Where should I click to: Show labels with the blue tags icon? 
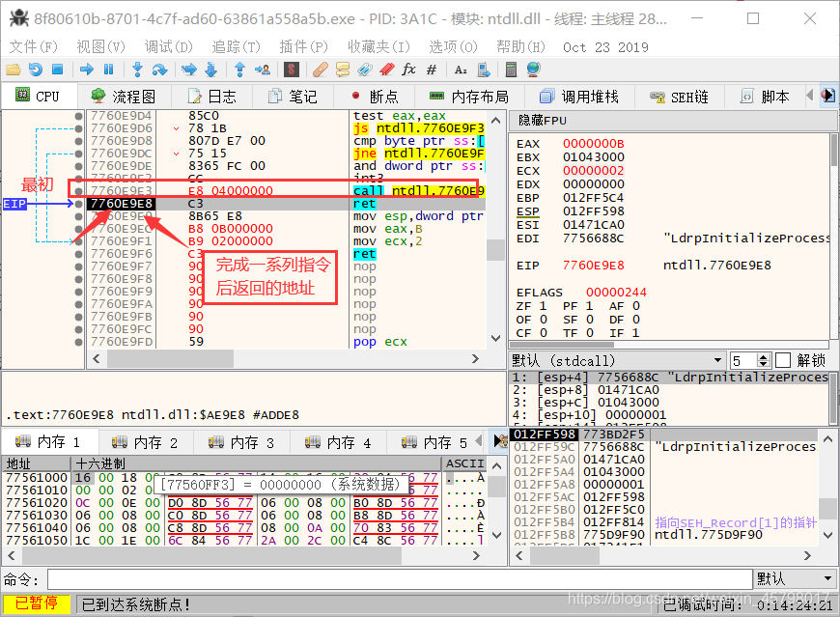click(x=365, y=70)
